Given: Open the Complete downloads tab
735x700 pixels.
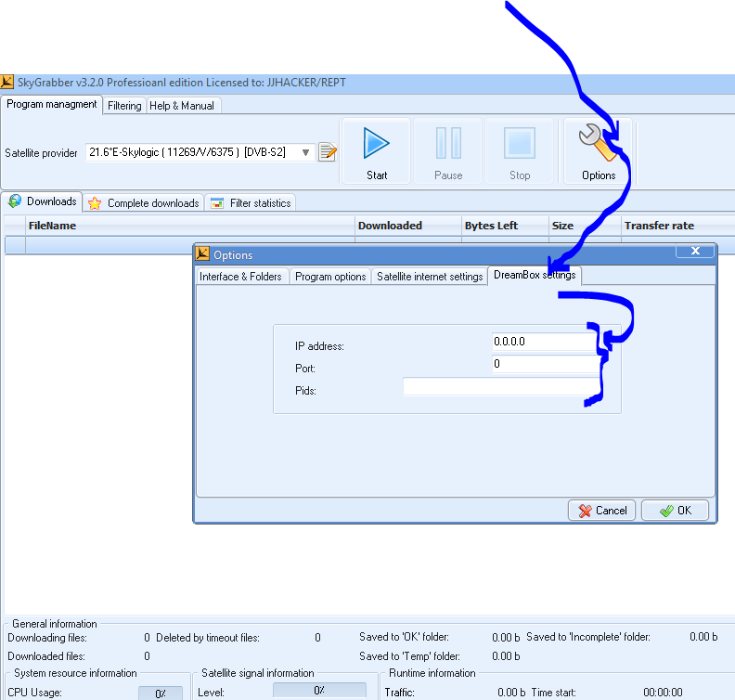Looking at the screenshot, I should 145,202.
